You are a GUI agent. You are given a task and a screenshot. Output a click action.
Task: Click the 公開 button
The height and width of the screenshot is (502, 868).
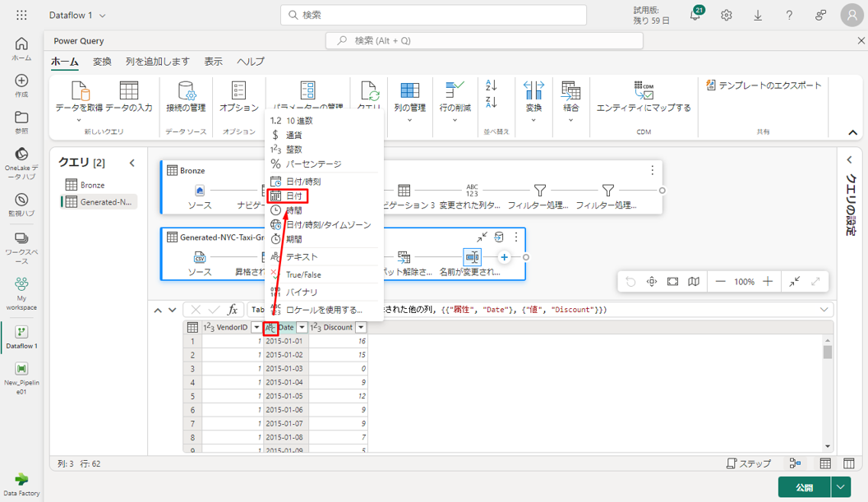(804, 487)
